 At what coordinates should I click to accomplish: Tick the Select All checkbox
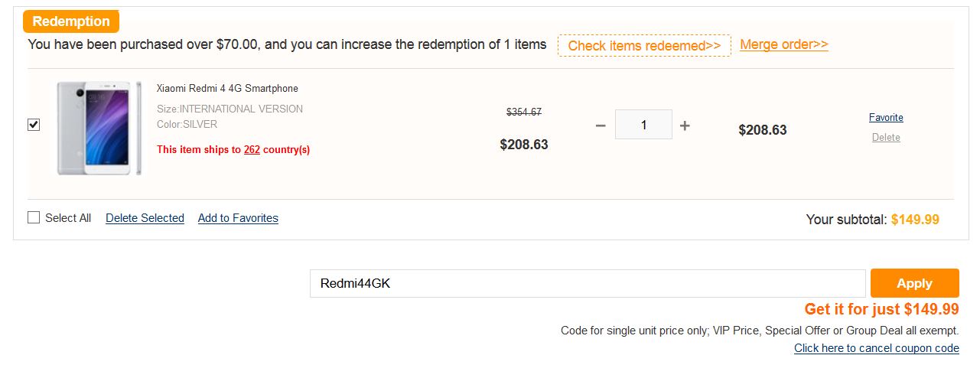pyautogui.click(x=34, y=217)
